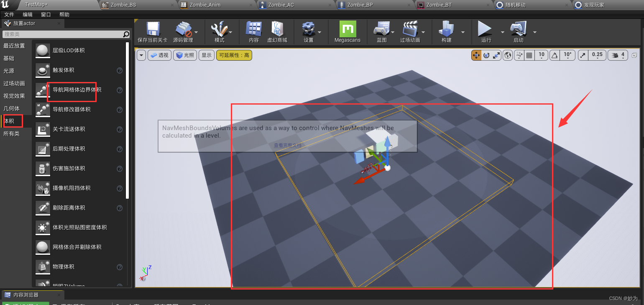This screenshot has width=644, height=305.
Task: Select the 光源 category
Action: pyautogui.click(x=9, y=71)
